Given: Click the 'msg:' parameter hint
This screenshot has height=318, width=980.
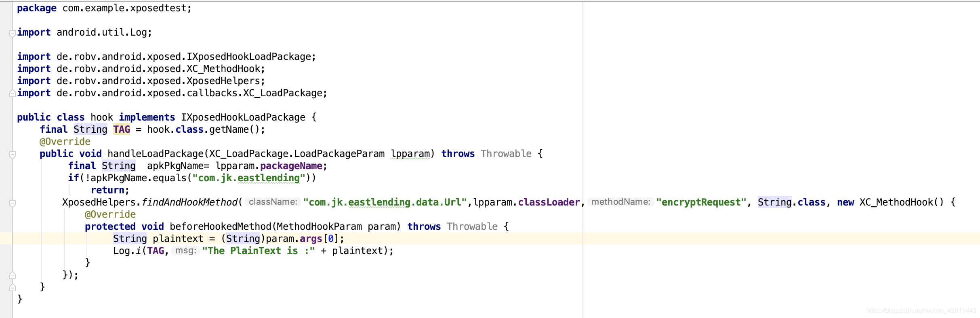Looking at the screenshot, I should point(186,250).
